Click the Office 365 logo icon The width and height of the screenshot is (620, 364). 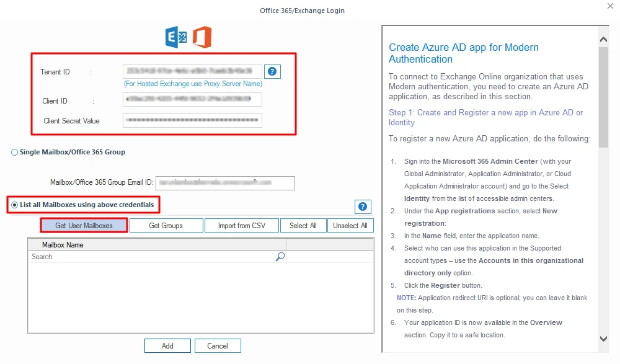pyautogui.click(x=202, y=37)
